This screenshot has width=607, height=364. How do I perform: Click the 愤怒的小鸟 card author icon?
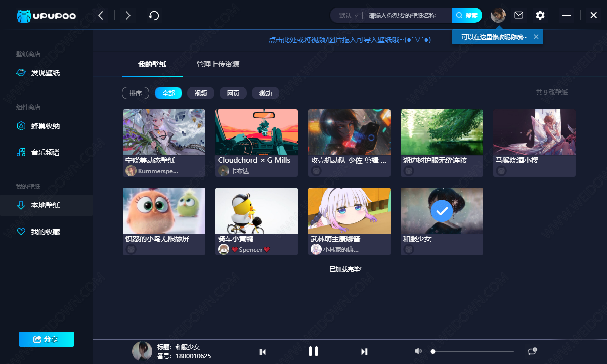(131, 249)
